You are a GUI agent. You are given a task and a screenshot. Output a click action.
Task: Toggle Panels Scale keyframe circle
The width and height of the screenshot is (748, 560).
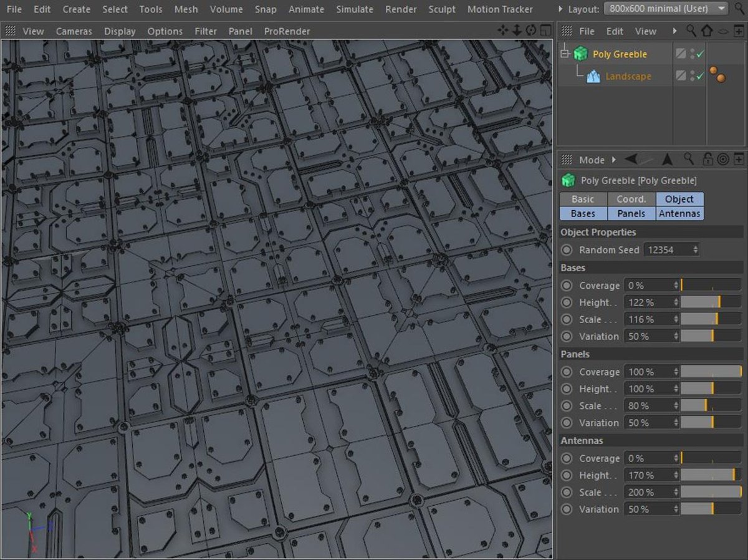567,405
